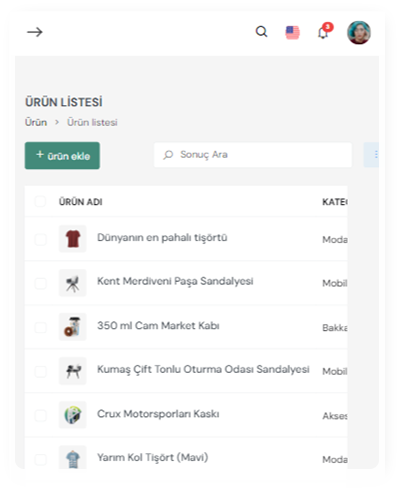The width and height of the screenshot is (400, 491).
Task: Focus the Sonuç Ara search field
Action: [253, 155]
